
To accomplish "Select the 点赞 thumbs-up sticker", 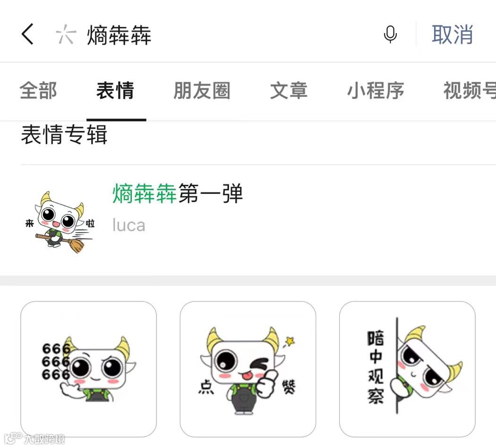I will tap(248, 369).
